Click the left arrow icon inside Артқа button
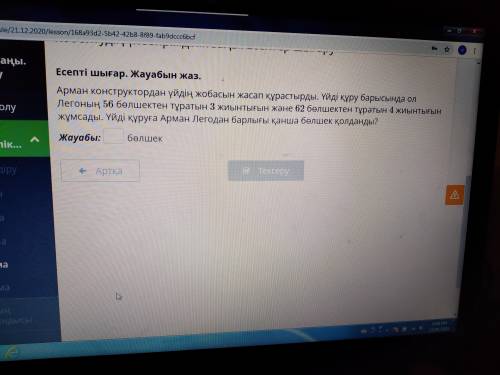The height and width of the screenshot is (375, 500). (x=82, y=171)
